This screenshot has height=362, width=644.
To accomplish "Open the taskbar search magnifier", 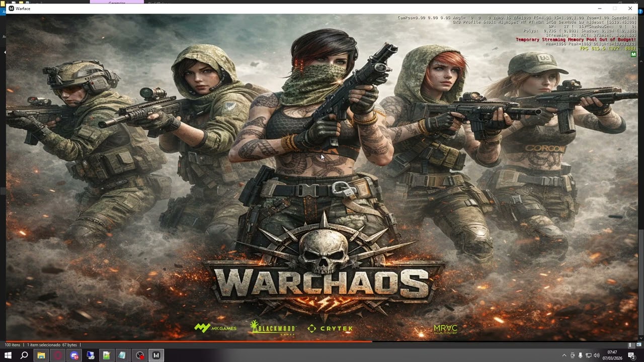I will (x=24, y=355).
